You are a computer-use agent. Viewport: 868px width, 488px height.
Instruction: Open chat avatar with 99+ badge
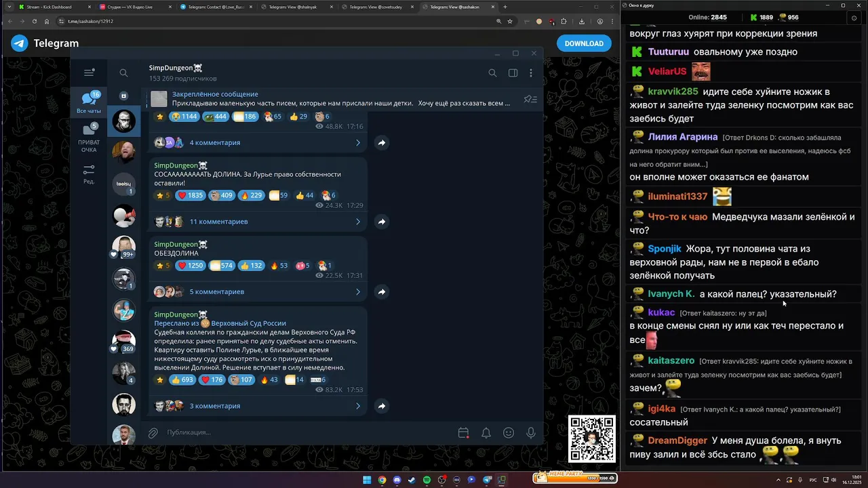pos(123,246)
